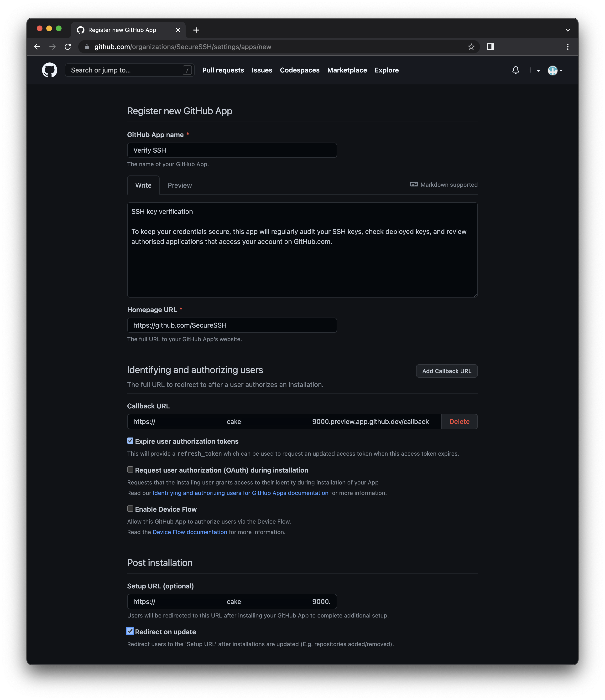
Task: Open the user avatar menu
Action: click(555, 70)
